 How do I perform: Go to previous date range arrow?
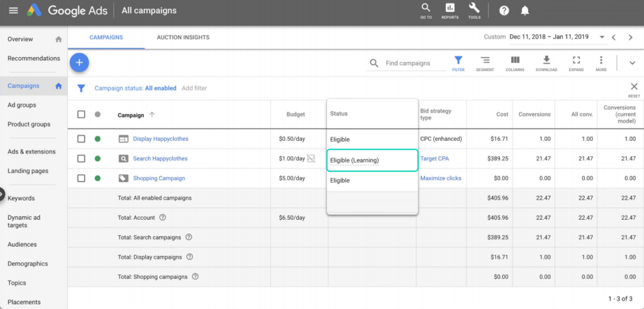coord(614,37)
